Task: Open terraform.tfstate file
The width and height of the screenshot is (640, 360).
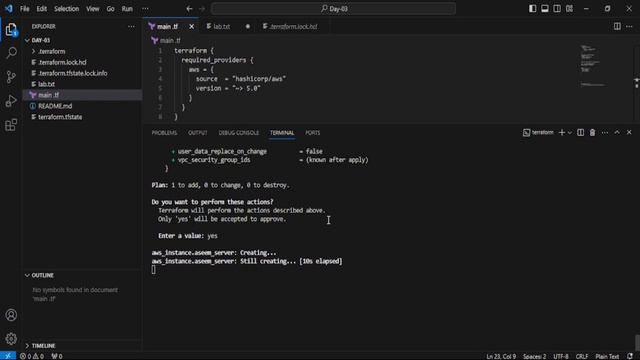Action: click(82, 117)
